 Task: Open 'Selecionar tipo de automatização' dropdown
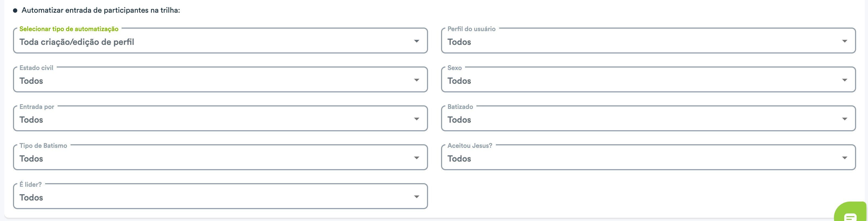[x=220, y=41]
